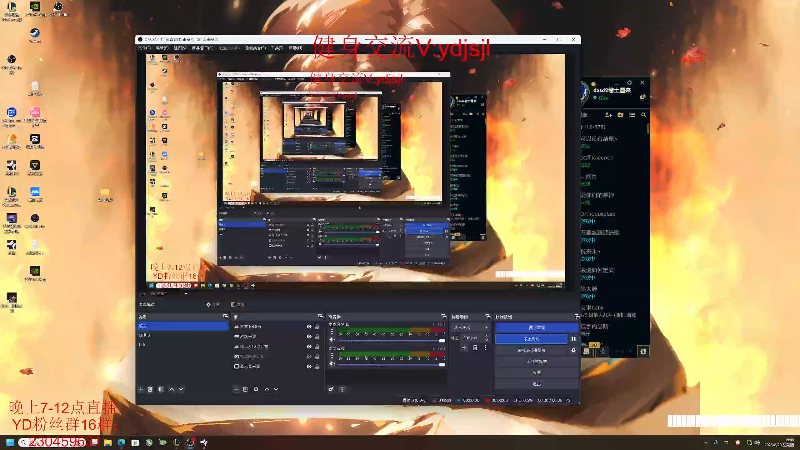
Task: Click the Studio Mode button in Controls
Action: pos(537,362)
